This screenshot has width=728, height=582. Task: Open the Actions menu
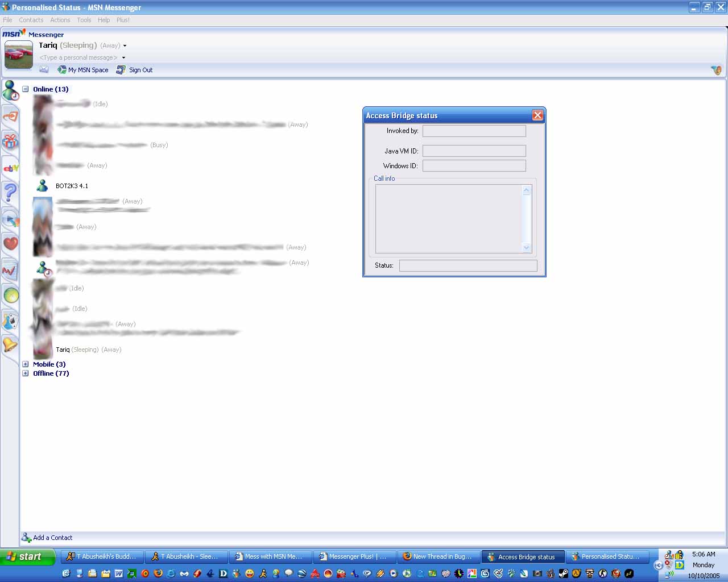(x=60, y=20)
